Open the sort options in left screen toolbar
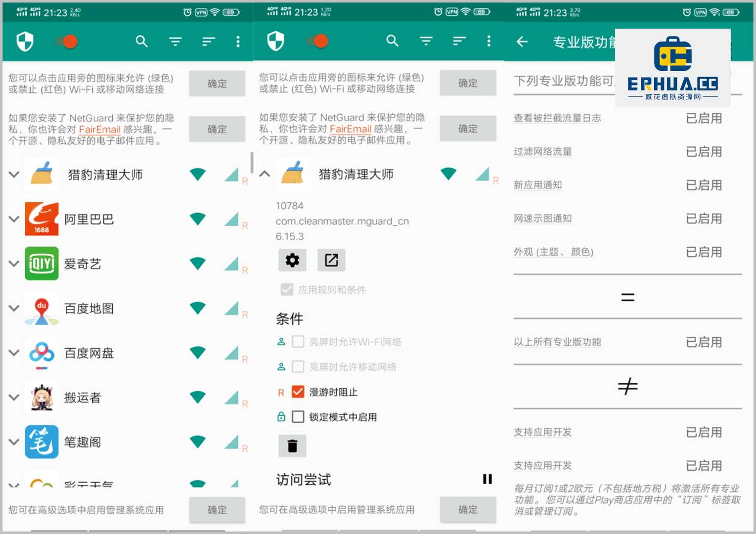The image size is (756, 534). coord(209,42)
